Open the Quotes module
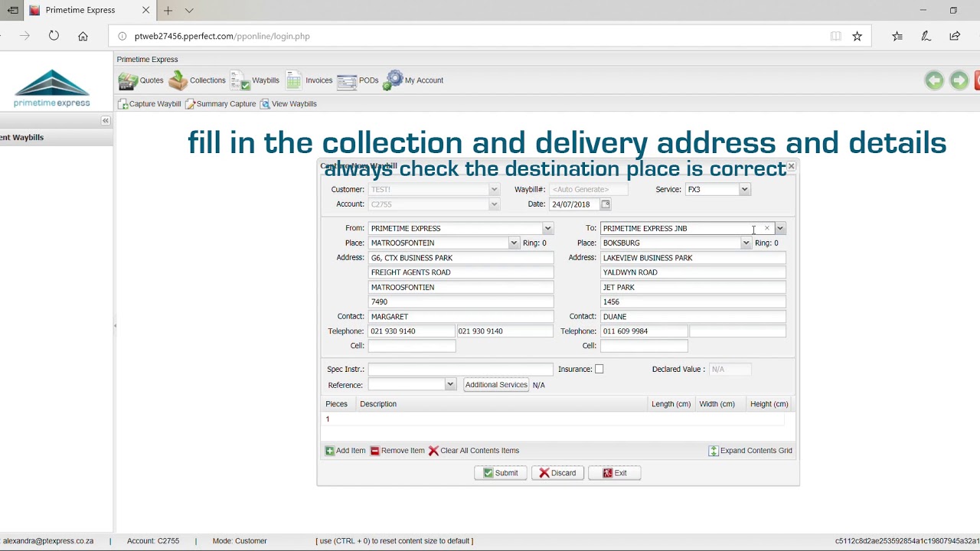980x551 pixels. pyautogui.click(x=141, y=80)
